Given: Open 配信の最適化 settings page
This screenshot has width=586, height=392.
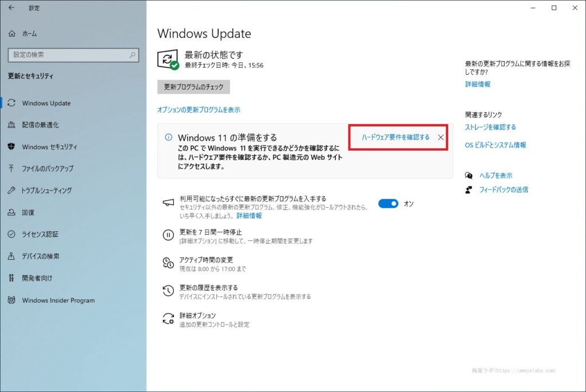Looking at the screenshot, I should pos(41,125).
